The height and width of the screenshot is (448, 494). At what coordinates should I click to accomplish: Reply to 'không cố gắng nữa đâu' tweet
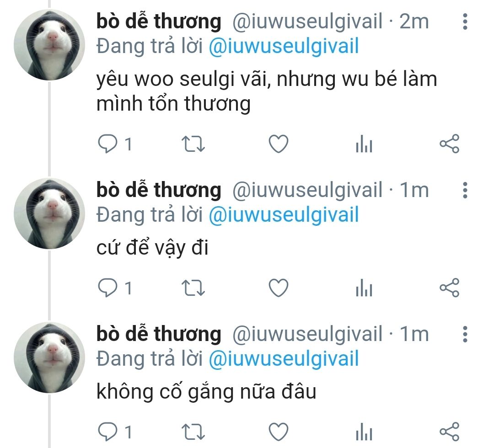tap(108, 432)
